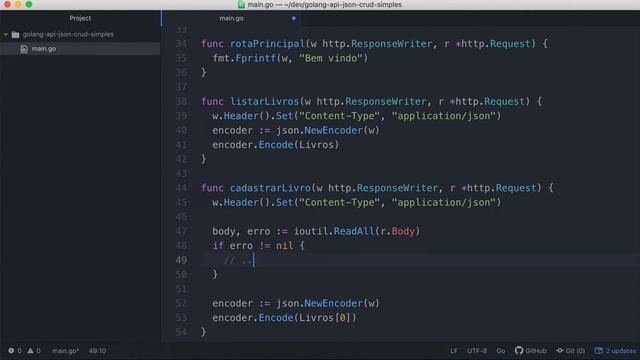This screenshot has height=360, width=640.
Task: Collapse the golang-api-json-crud-simples project folder
Action: [6, 34]
